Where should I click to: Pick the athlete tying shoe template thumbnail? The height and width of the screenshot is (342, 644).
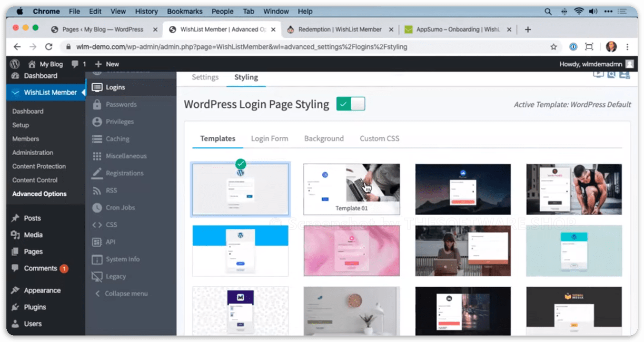(574, 189)
